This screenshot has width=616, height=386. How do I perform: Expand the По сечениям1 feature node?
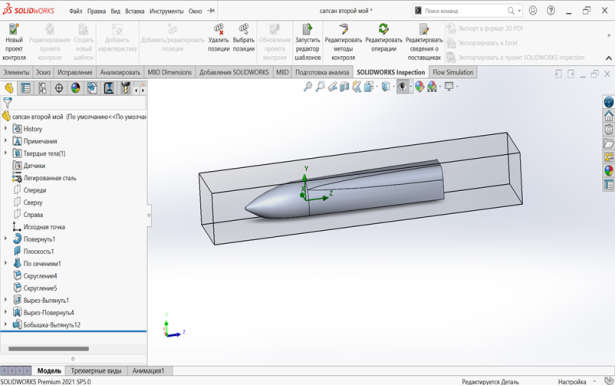coord(6,263)
